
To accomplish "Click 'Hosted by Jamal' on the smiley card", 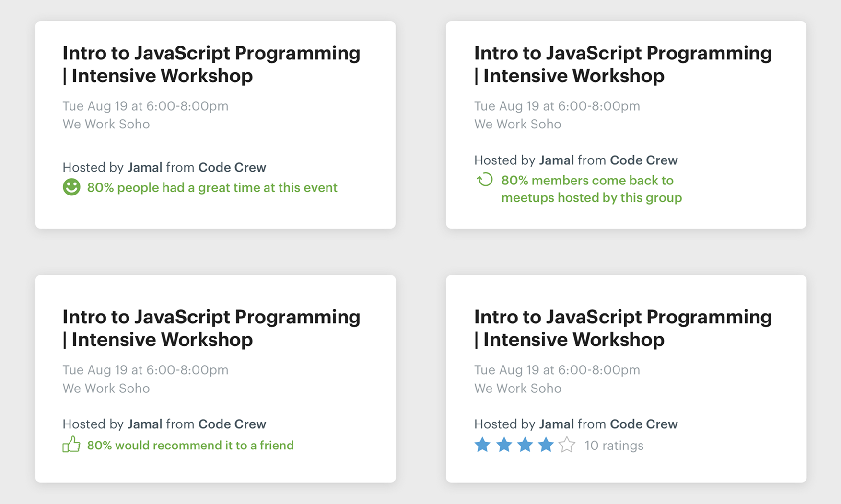I will [112, 167].
